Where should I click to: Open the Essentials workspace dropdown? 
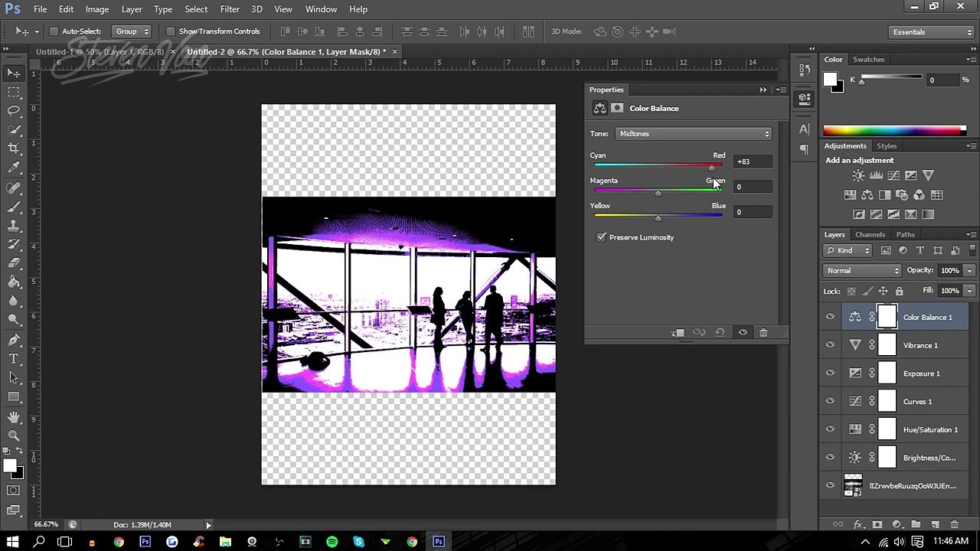(932, 32)
